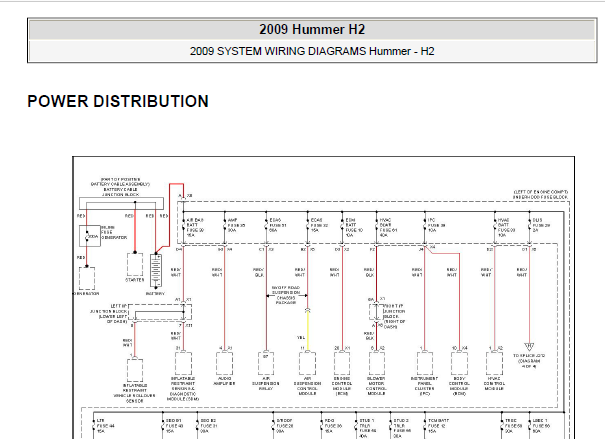Click the "SEO B2 FUSE" label

(209, 425)
